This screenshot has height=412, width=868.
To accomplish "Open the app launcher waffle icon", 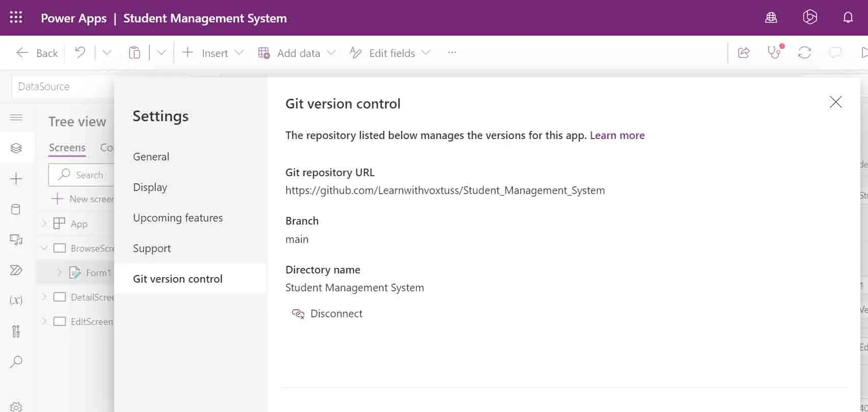I will (x=16, y=18).
